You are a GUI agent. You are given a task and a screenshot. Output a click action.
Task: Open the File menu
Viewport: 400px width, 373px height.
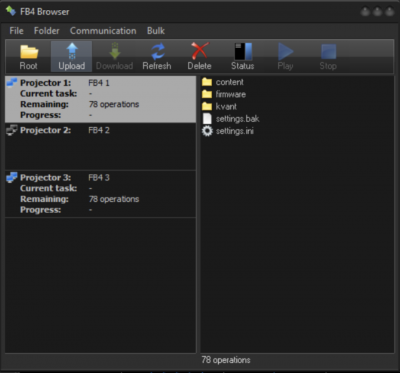[x=16, y=31]
